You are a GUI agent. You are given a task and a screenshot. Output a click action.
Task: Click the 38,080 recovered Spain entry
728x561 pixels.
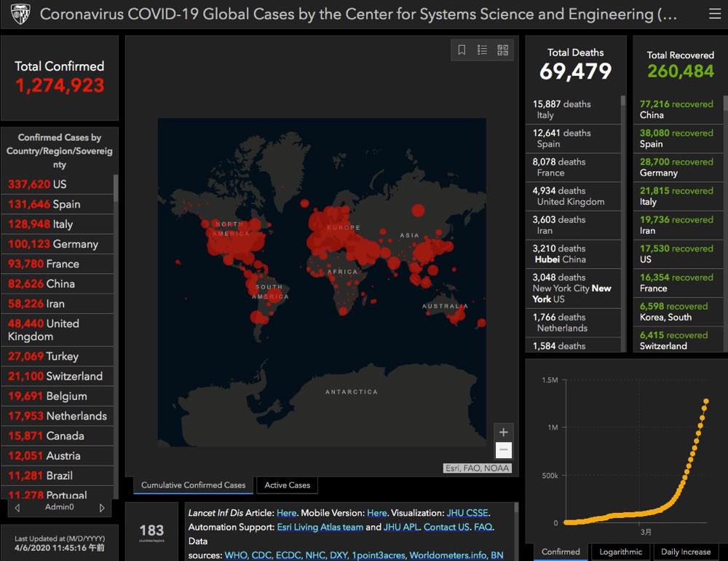[678, 138]
